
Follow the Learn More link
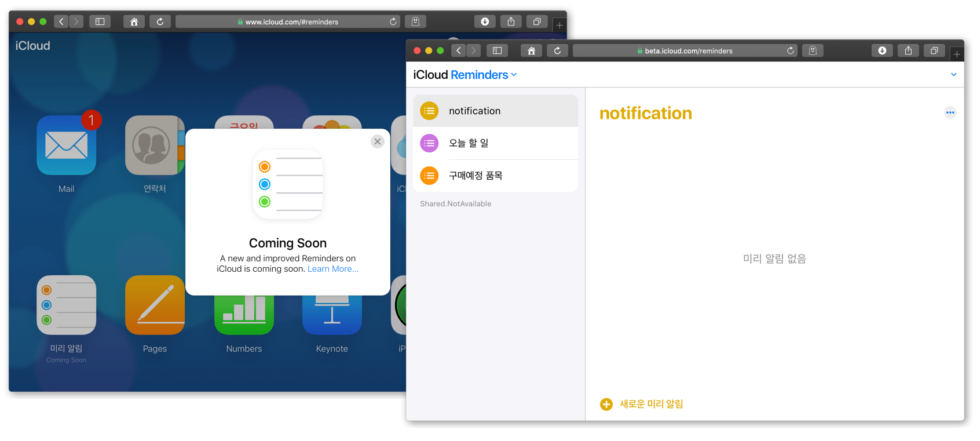click(x=333, y=269)
